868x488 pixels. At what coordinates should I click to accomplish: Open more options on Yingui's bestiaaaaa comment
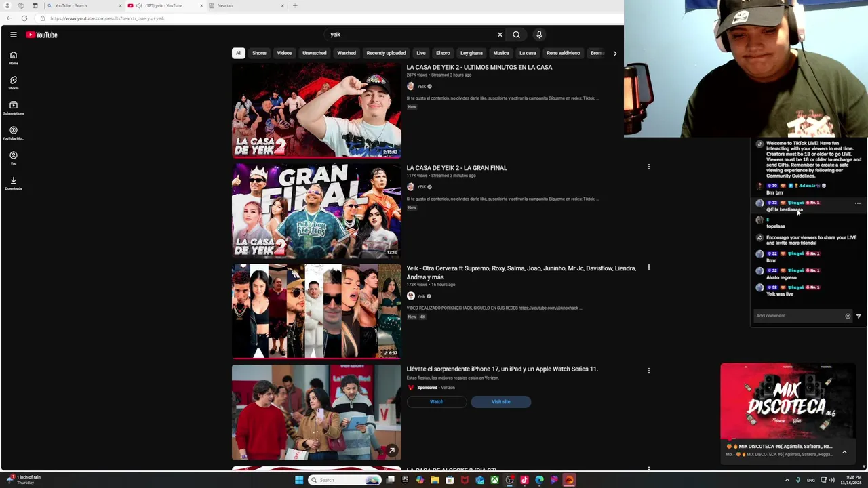(x=858, y=203)
